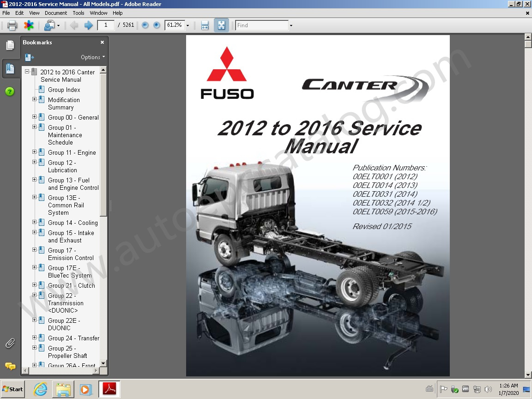Viewport: 532px width, 399px height.
Task: Open the bookmarks Options menu
Action: [x=93, y=57]
